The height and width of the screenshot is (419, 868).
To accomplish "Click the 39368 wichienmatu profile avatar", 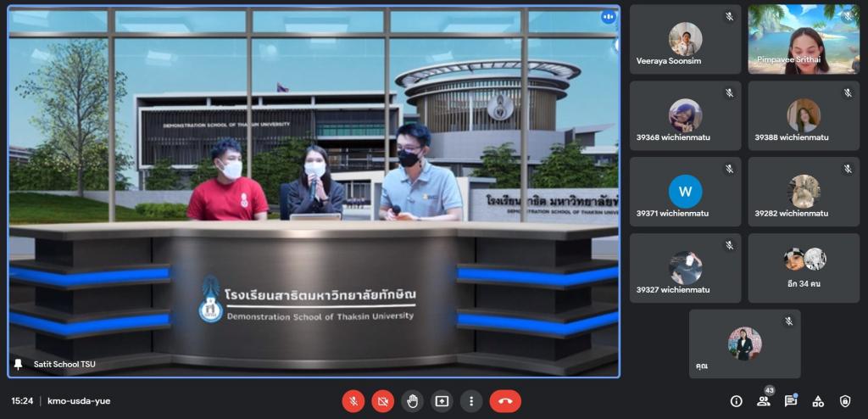I will coord(685,115).
